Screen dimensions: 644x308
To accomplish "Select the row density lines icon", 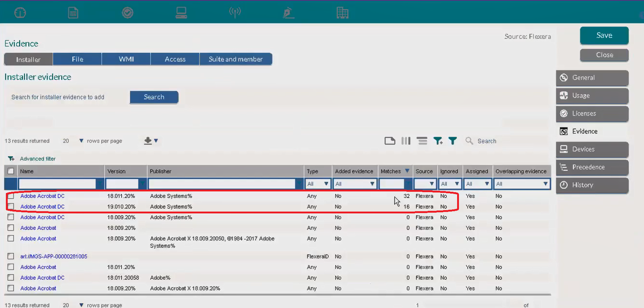I will coord(422,141).
